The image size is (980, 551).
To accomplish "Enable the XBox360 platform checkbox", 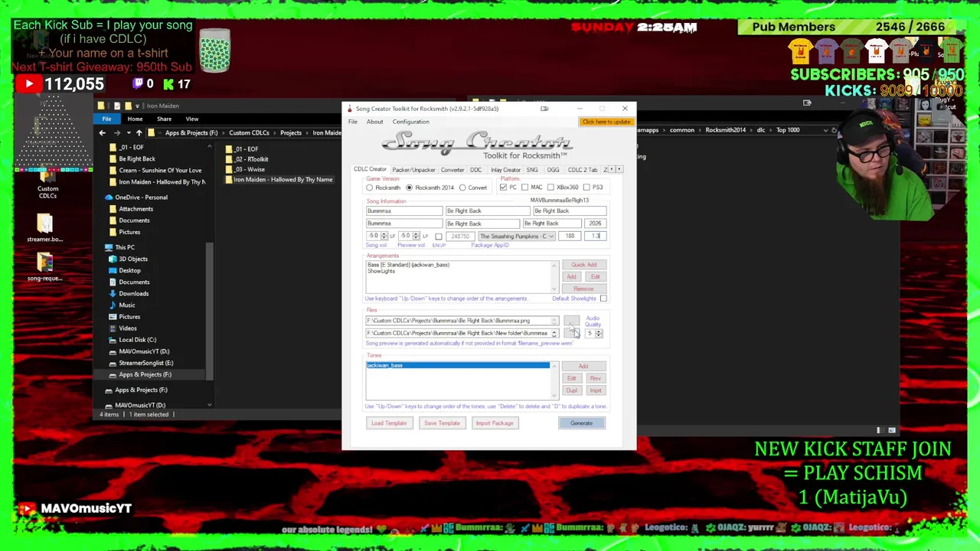I will tap(550, 187).
